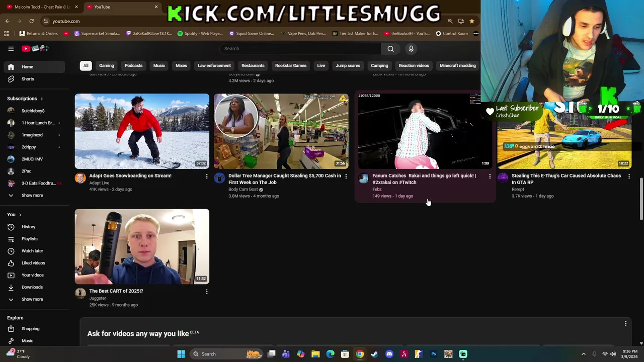Open History in the sidebar
The width and height of the screenshot is (644, 362).
[x=34, y=227]
